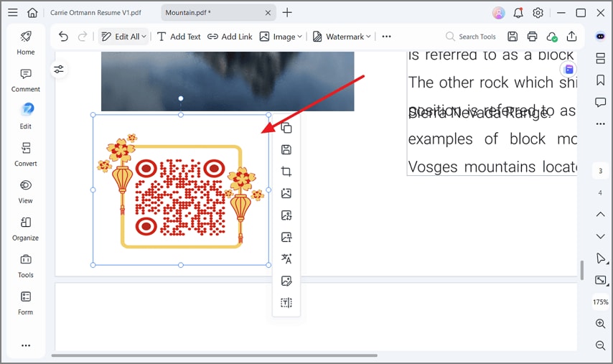
Task: Show more sidebar options ellipsis
Action: pos(26,345)
